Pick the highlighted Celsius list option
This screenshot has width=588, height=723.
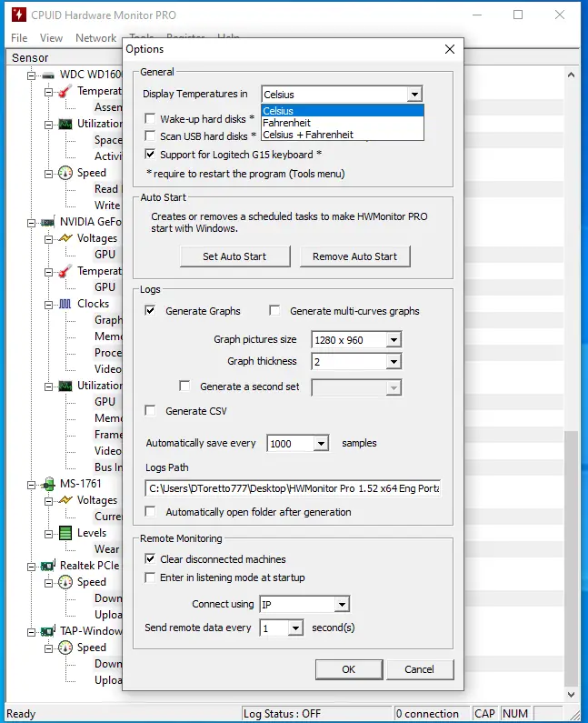point(343,111)
